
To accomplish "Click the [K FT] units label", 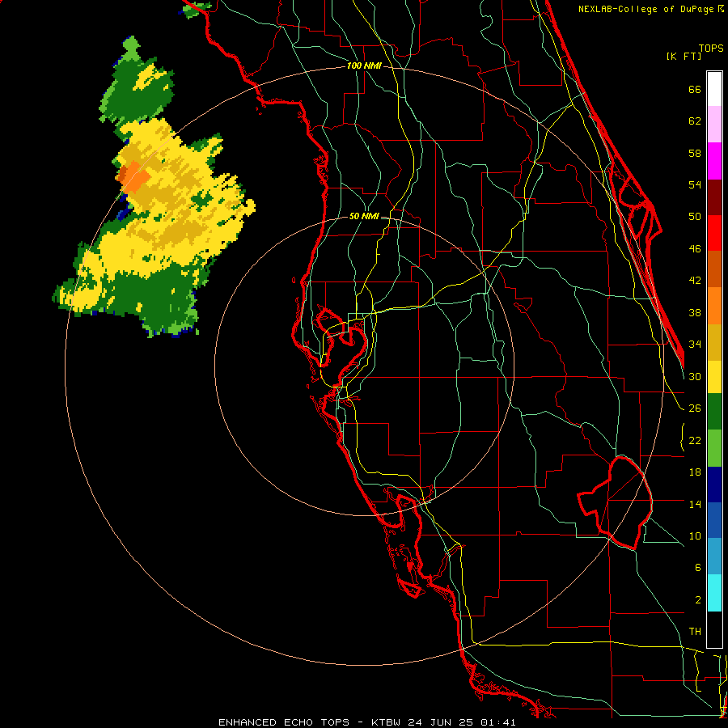I will 684,56.
